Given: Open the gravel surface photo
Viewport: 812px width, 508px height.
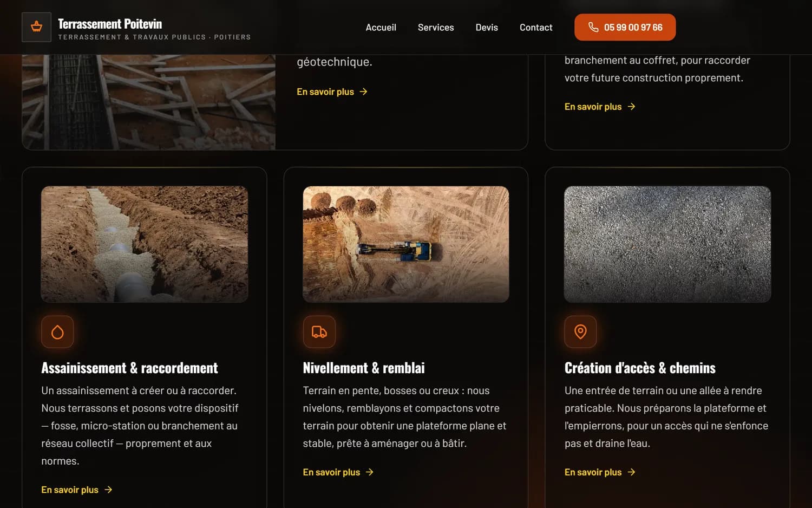Looking at the screenshot, I should point(667,244).
